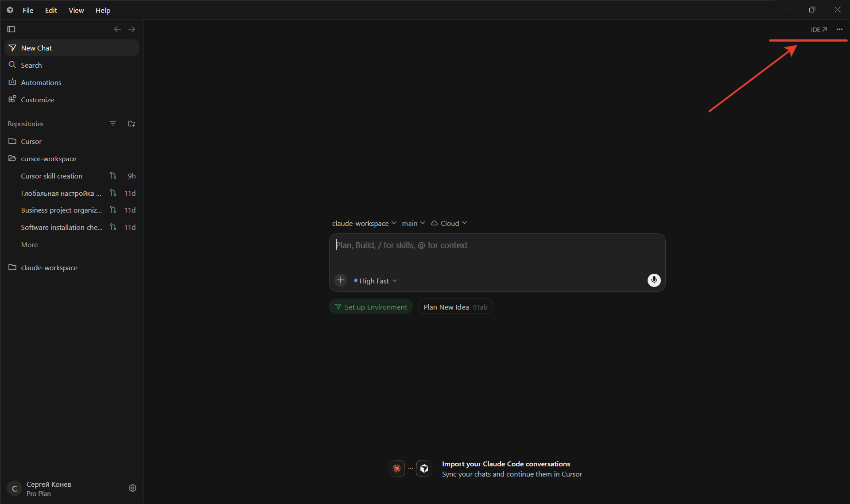Click the Cursor cube icon in import banner
Image resolution: width=850 pixels, height=504 pixels.
[x=424, y=469]
